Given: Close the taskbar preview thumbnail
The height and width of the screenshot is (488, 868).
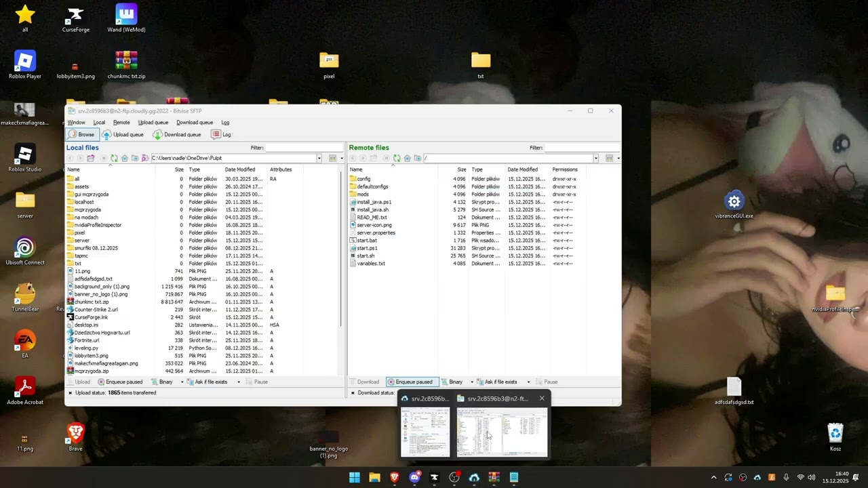Looking at the screenshot, I should click(542, 399).
